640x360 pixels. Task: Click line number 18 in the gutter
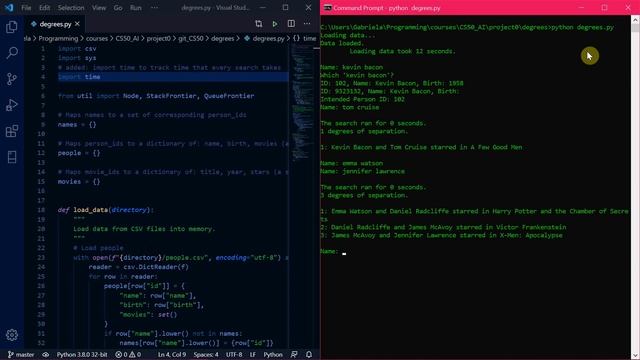41,210
